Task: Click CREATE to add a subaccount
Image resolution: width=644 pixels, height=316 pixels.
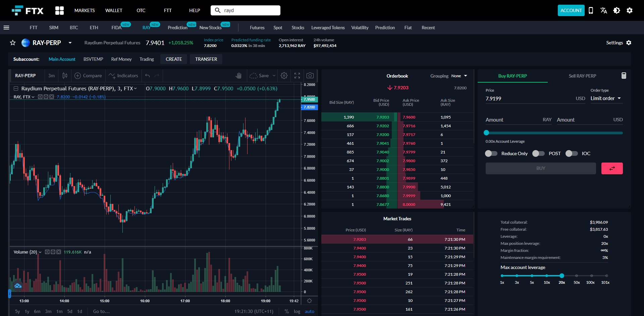Action: (174, 59)
